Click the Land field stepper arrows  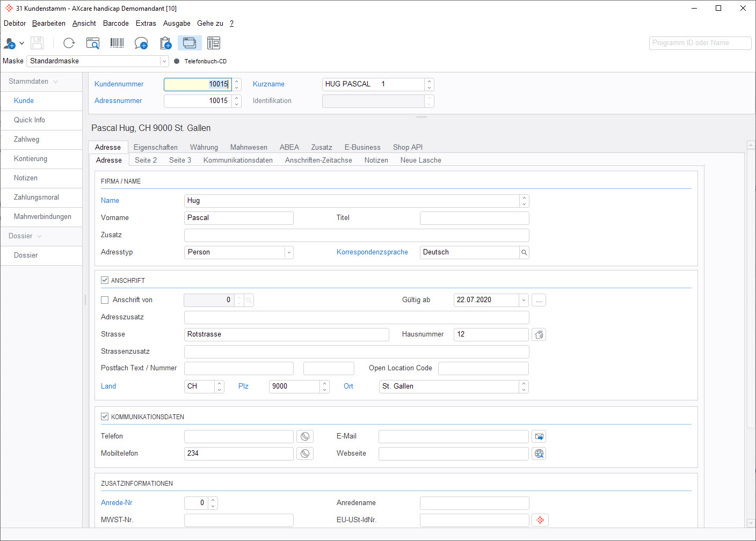(x=220, y=386)
